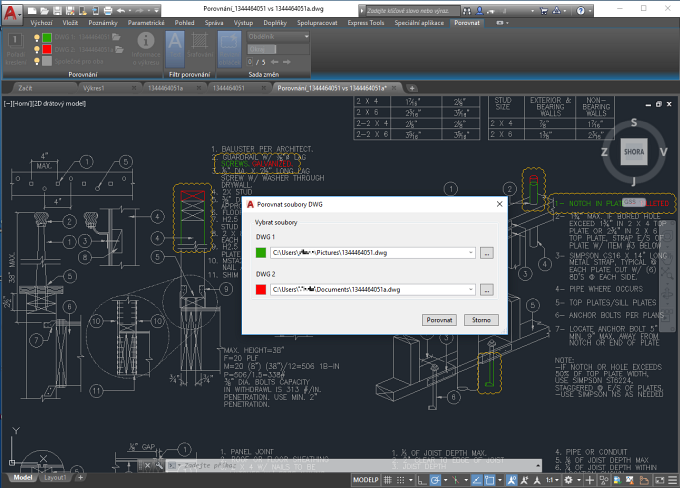Image resolution: width=680 pixels, height=488 pixels.
Task: Click the red DWG 2 color swatch in dialog
Action: 261,289
